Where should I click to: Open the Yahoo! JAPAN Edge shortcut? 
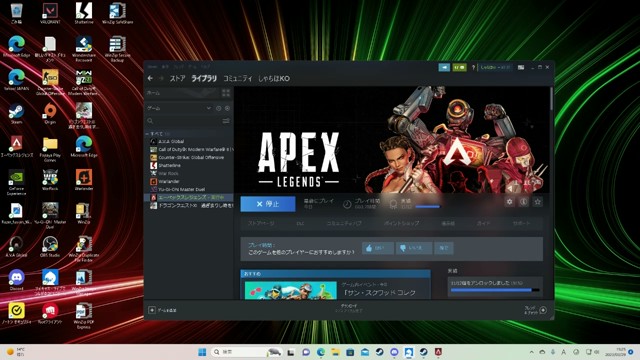pyautogui.click(x=16, y=80)
